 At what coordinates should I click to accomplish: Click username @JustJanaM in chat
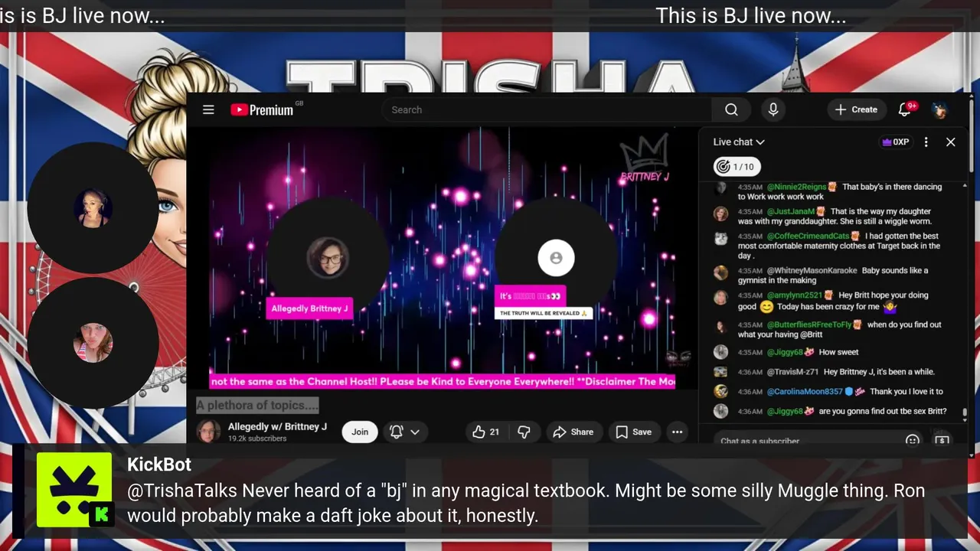(790, 211)
